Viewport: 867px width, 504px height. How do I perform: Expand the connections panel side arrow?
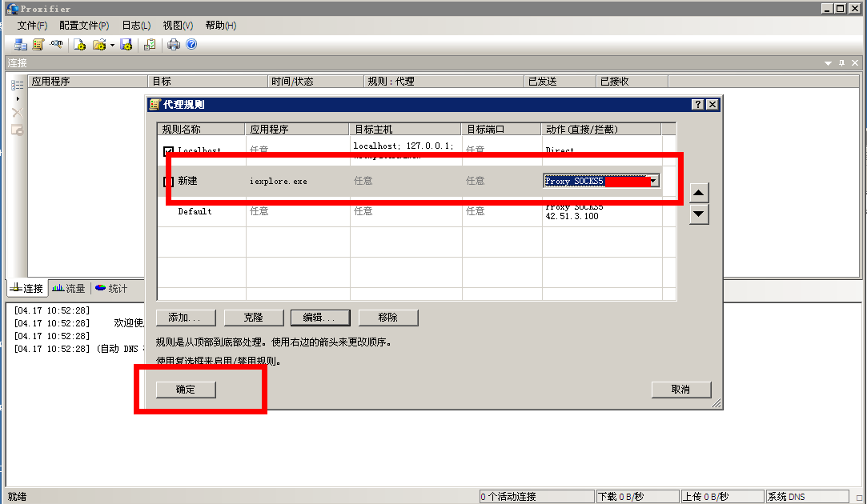pos(18,98)
